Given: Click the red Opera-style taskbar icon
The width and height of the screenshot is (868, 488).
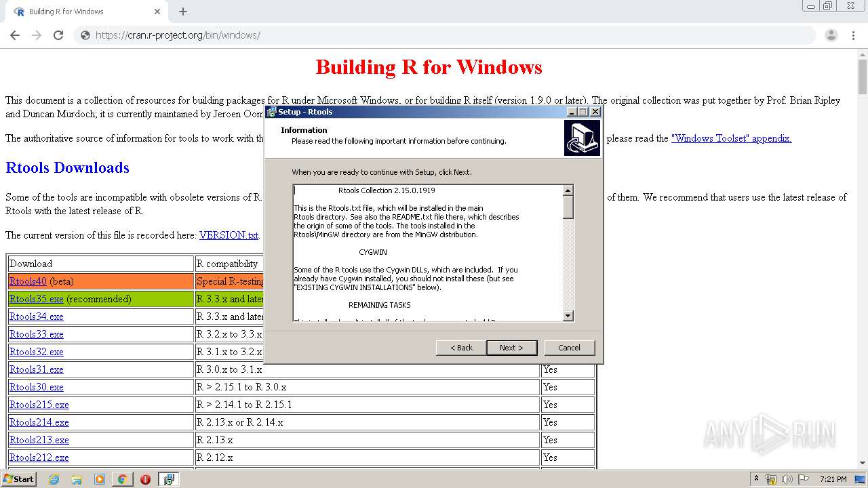Looking at the screenshot, I should [x=145, y=479].
